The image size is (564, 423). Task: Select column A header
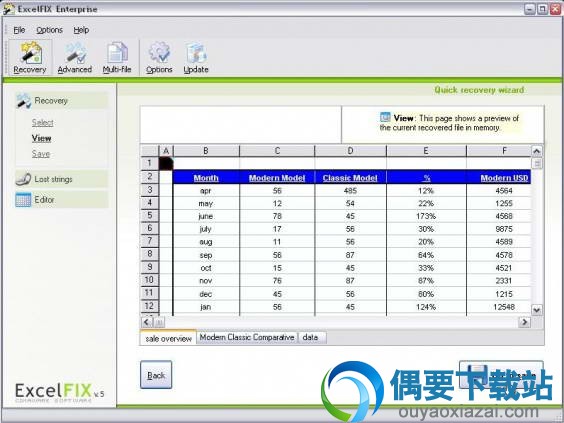[x=166, y=151]
